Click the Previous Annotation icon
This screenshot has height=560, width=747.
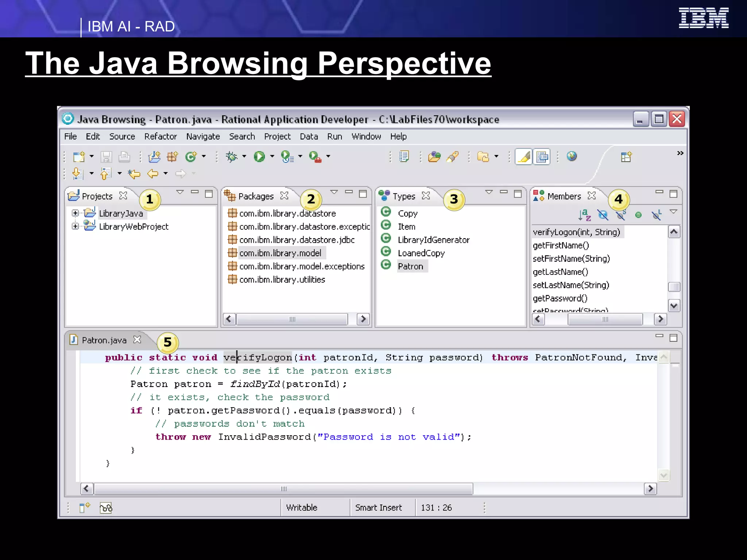pyautogui.click(x=106, y=174)
